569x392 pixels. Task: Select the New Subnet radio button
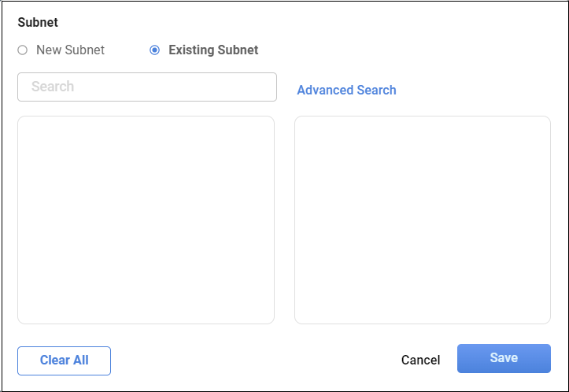pyautogui.click(x=22, y=50)
